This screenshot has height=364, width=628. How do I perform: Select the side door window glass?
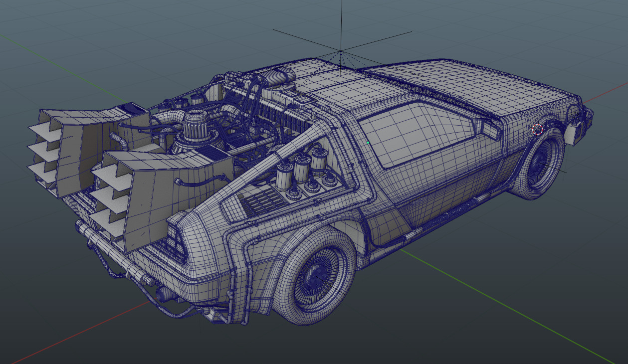[418, 134]
